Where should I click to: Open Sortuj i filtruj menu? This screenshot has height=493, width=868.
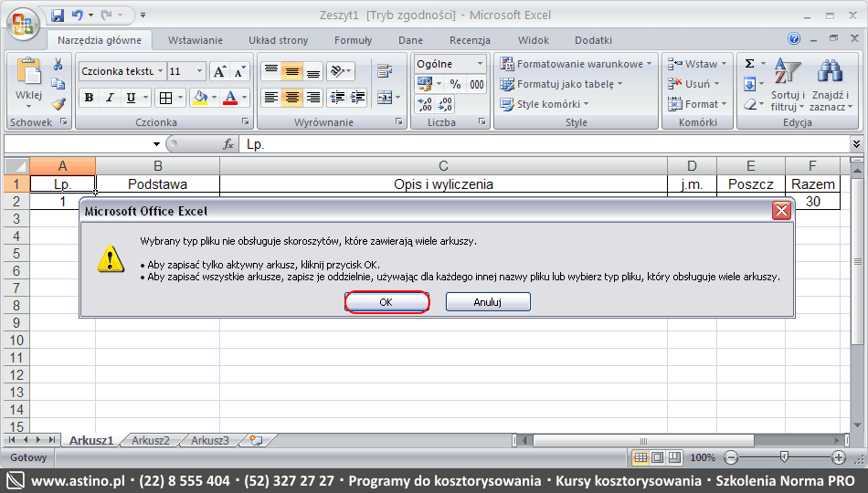[x=788, y=85]
